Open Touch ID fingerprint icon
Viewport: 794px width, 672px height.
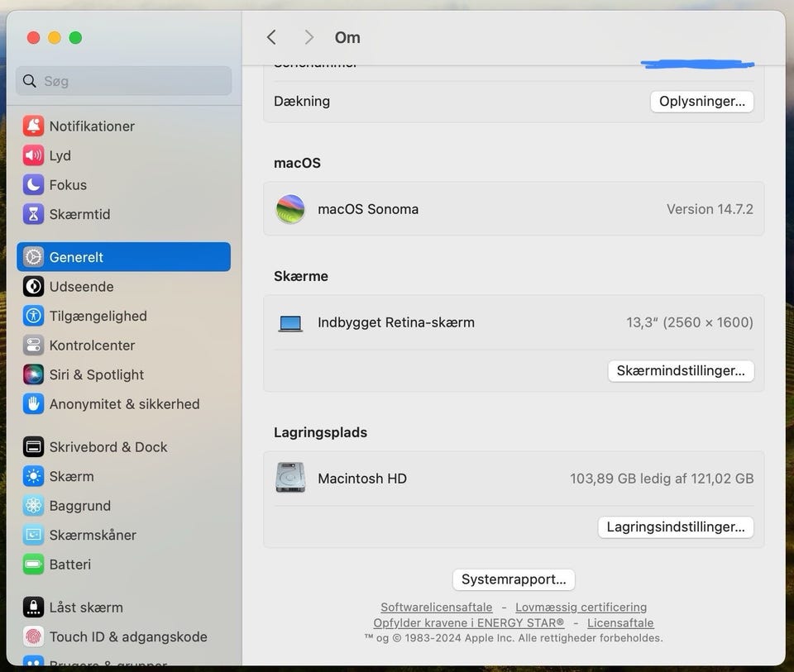(x=33, y=636)
